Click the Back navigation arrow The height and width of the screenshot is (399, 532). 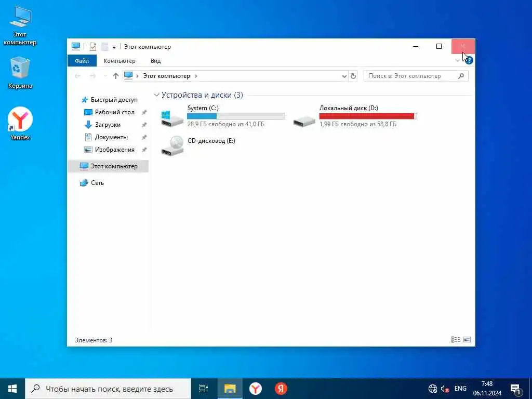[x=78, y=76]
